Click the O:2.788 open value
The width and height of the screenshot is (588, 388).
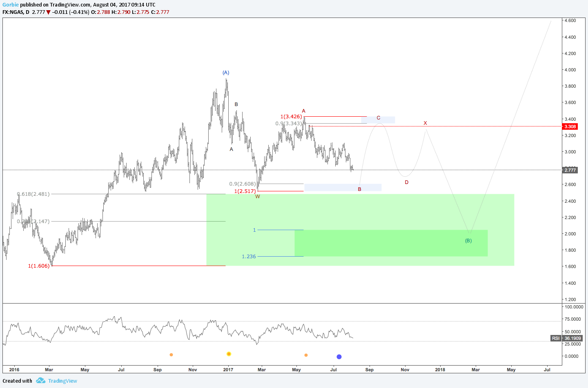(x=100, y=12)
